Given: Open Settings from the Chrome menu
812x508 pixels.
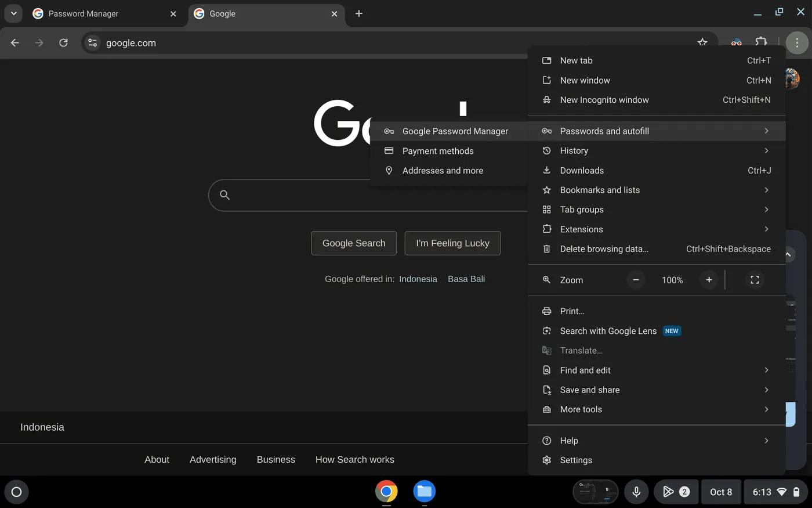Looking at the screenshot, I should point(657,460).
